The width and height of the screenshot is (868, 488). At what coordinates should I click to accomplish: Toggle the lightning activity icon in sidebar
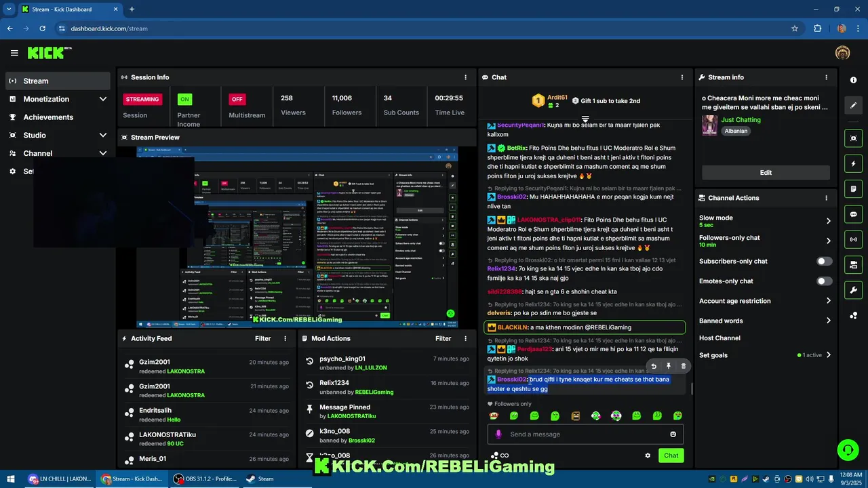[x=853, y=164]
